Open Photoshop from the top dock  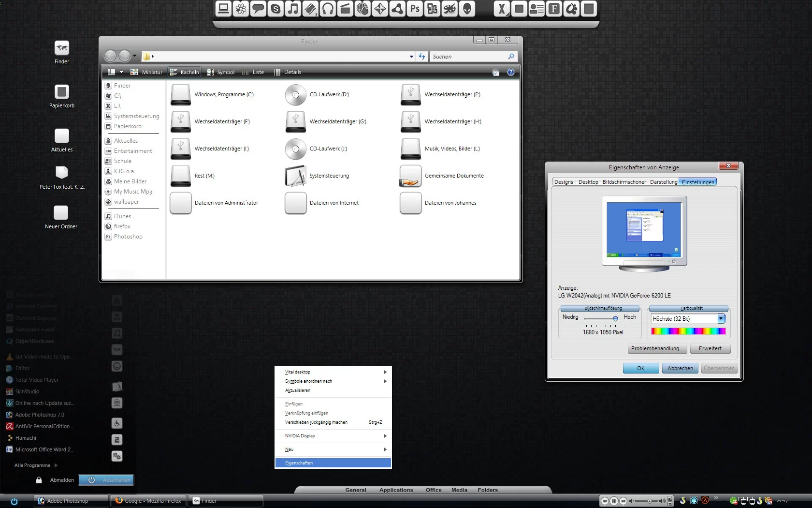point(415,9)
